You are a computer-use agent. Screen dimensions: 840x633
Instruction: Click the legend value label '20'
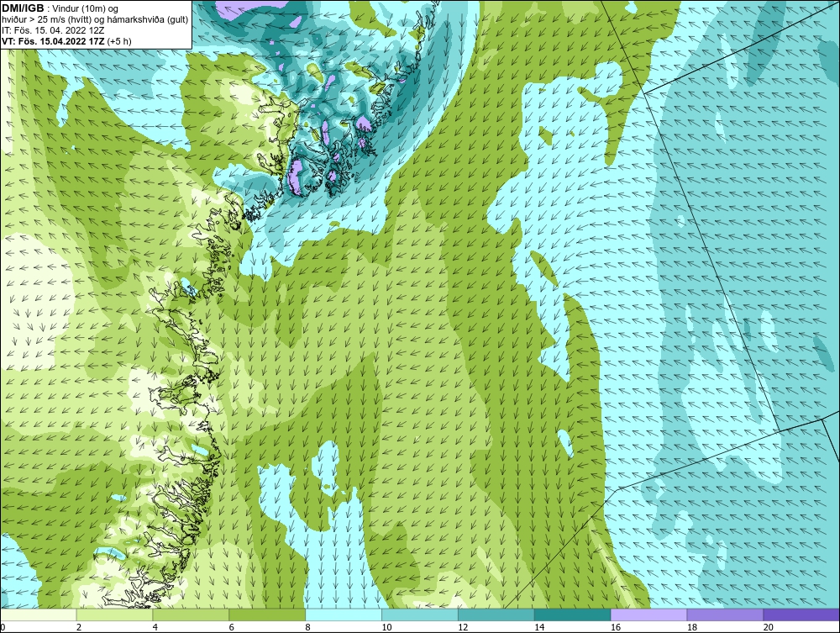(769, 627)
